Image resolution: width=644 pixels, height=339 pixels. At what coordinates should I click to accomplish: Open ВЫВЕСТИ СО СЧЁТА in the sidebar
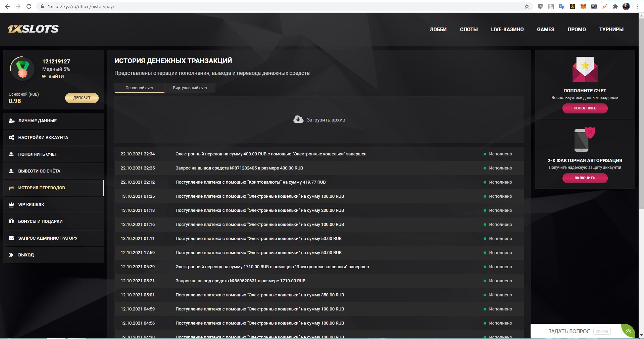point(54,171)
